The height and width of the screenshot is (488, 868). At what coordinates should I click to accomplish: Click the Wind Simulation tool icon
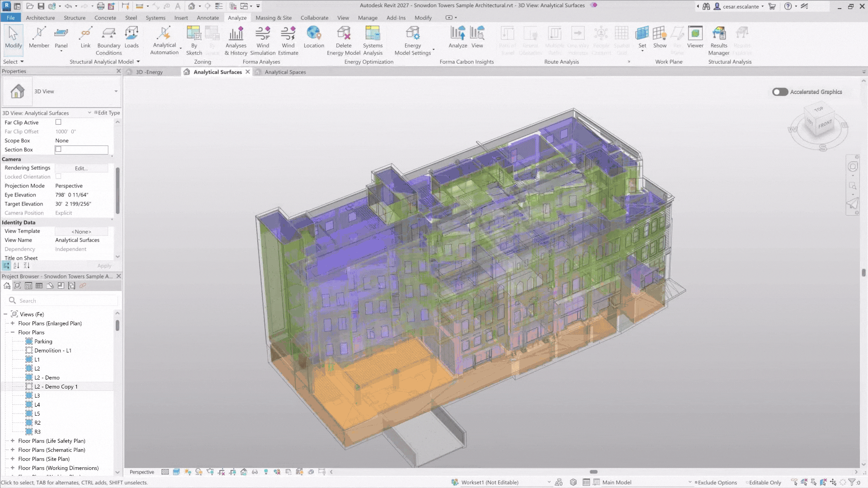click(x=263, y=34)
